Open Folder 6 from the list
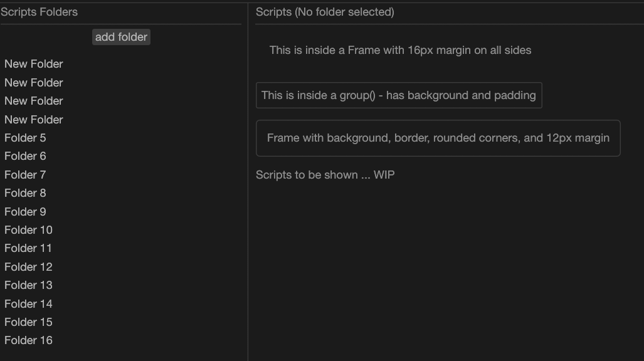 coord(25,156)
